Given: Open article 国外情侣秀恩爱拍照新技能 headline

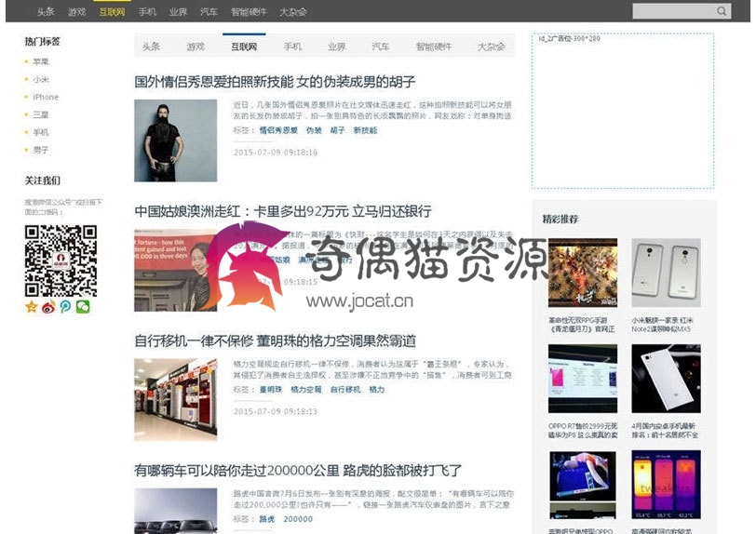Looking at the screenshot, I should click(x=275, y=82).
